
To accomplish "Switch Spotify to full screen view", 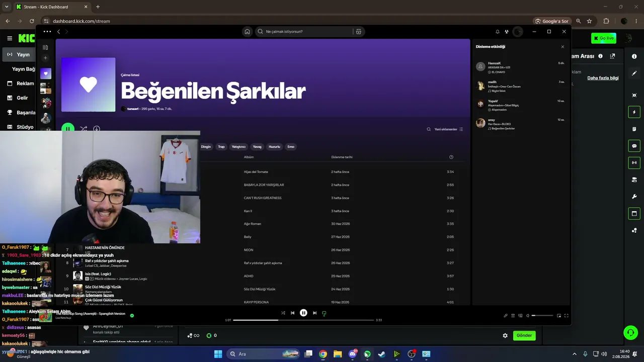I will pos(566,316).
